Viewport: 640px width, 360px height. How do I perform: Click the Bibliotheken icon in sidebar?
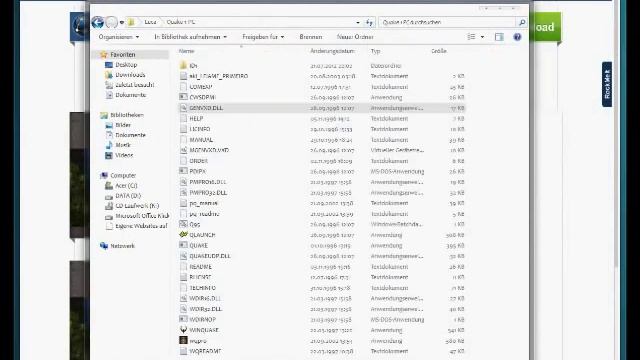click(x=104, y=115)
